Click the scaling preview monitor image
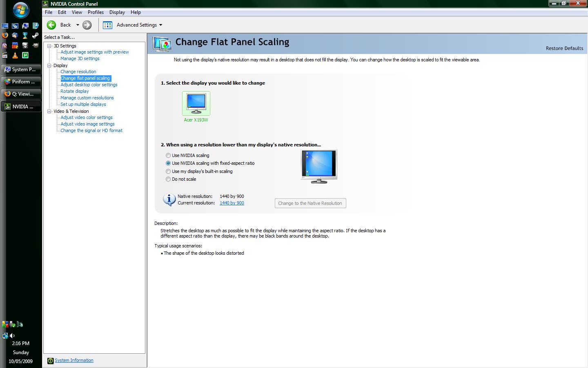Viewport: 588px width, 368px height. tap(319, 166)
